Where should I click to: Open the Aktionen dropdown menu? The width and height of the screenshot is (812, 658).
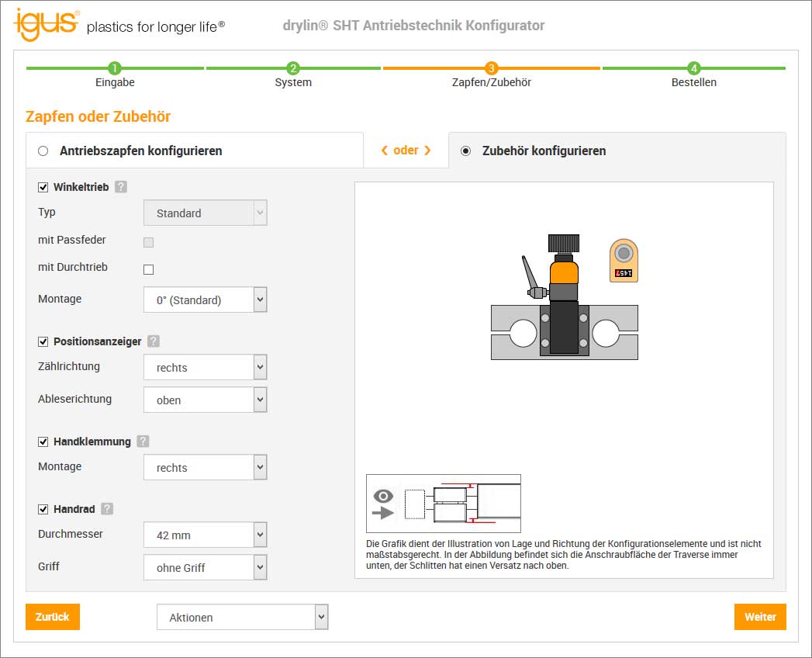(x=243, y=618)
